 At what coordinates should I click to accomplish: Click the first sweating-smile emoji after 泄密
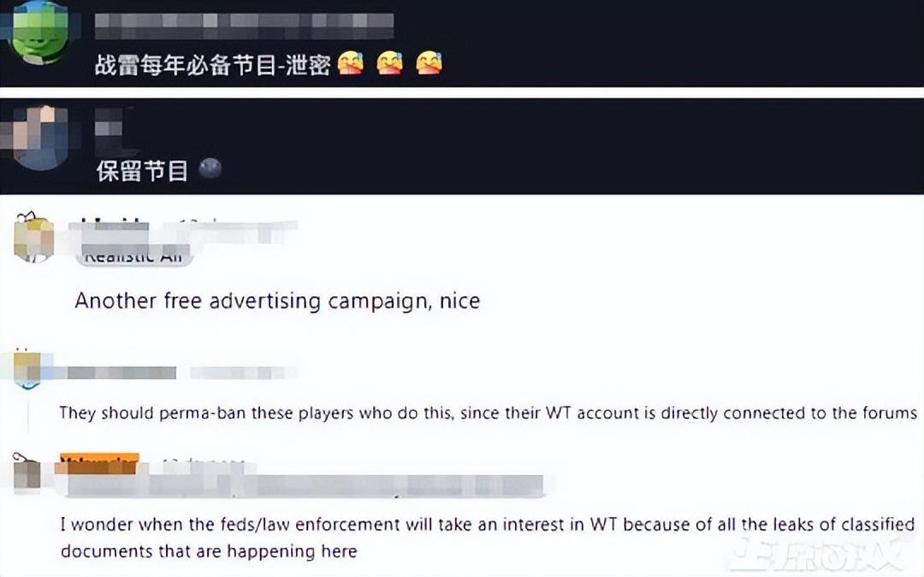(351, 63)
